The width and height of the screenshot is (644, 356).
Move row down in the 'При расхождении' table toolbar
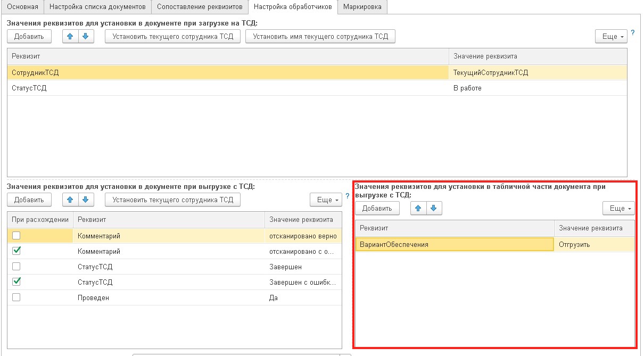[85, 200]
